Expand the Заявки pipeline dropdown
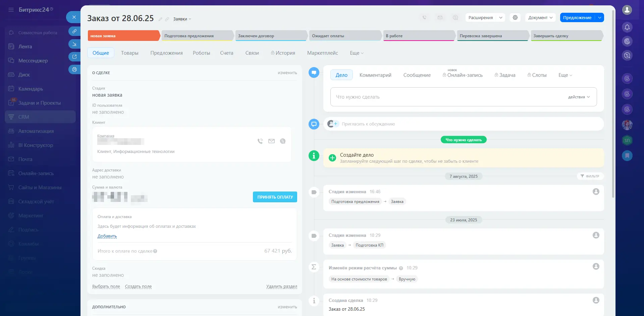Screen dimensions: 644x316 point(182,19)
